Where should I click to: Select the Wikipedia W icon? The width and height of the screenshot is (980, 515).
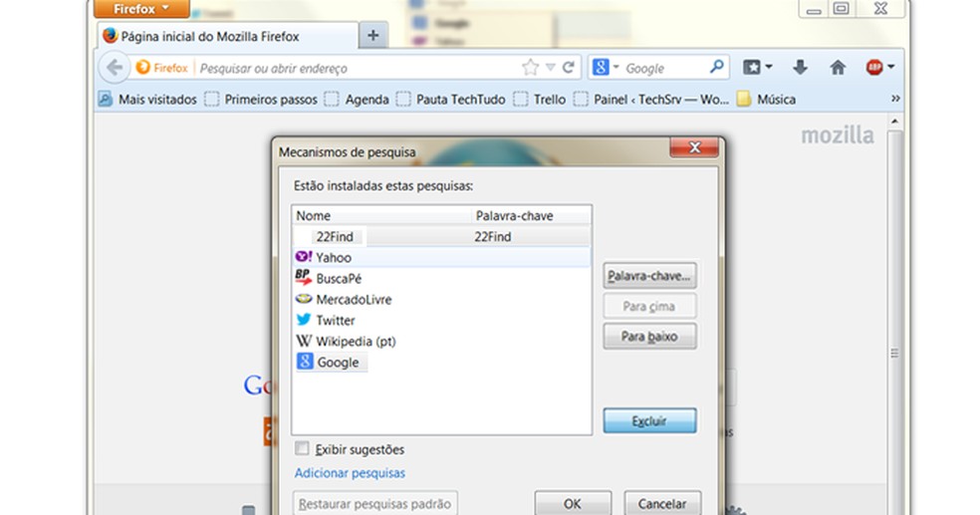pos(304,341)
